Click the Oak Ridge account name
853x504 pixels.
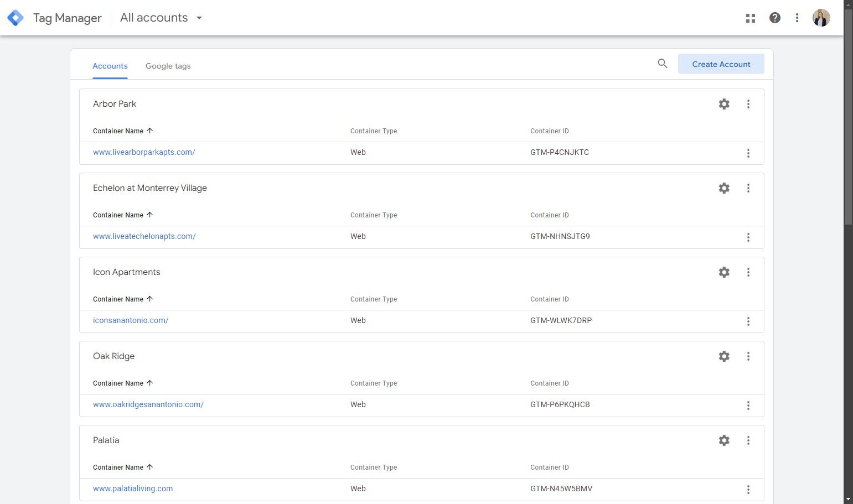[114, 356]
